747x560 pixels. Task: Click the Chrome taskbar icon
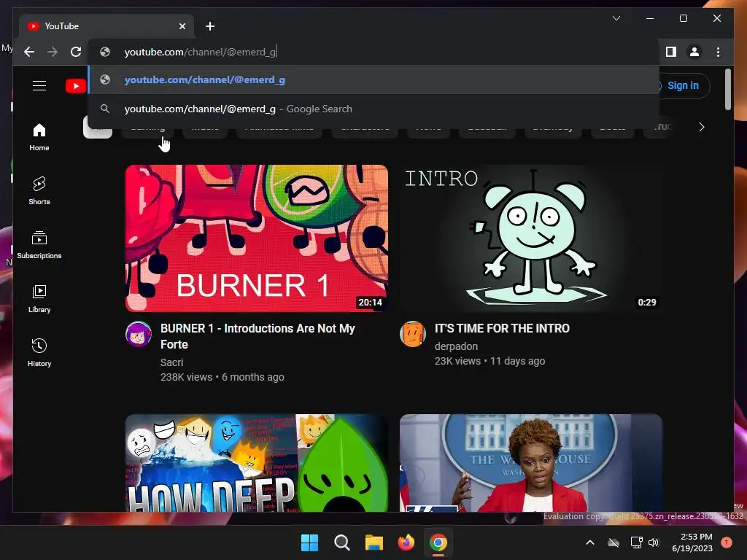coord(438,542)
